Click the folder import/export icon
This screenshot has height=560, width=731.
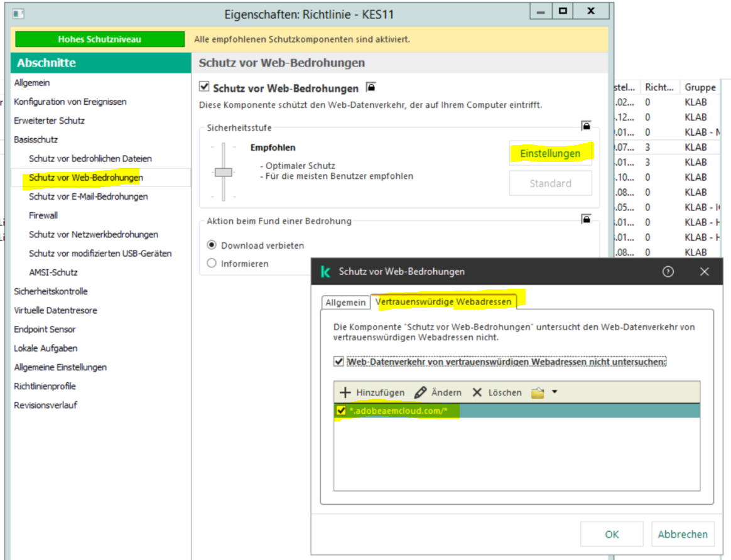pos(538,392)
